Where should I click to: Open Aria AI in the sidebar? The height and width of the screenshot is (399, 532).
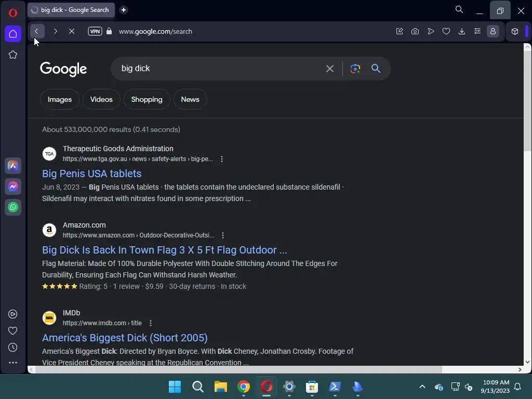pos(13,166)
